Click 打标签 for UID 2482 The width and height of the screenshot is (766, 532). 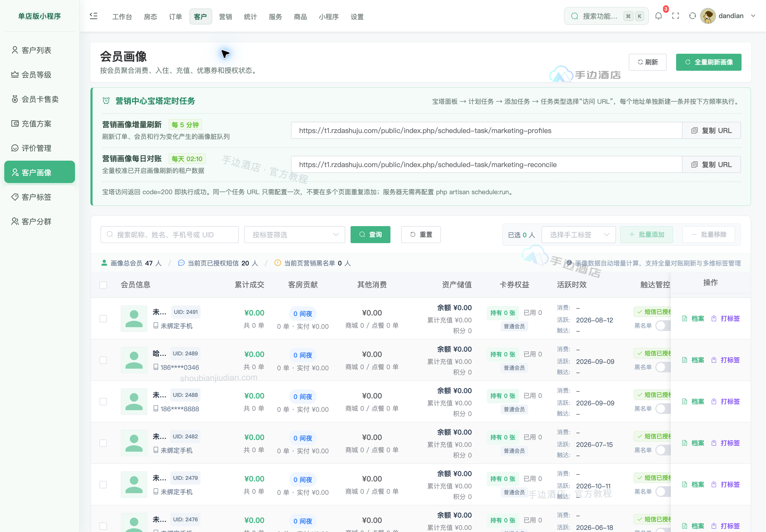click(x=725, y=443)
